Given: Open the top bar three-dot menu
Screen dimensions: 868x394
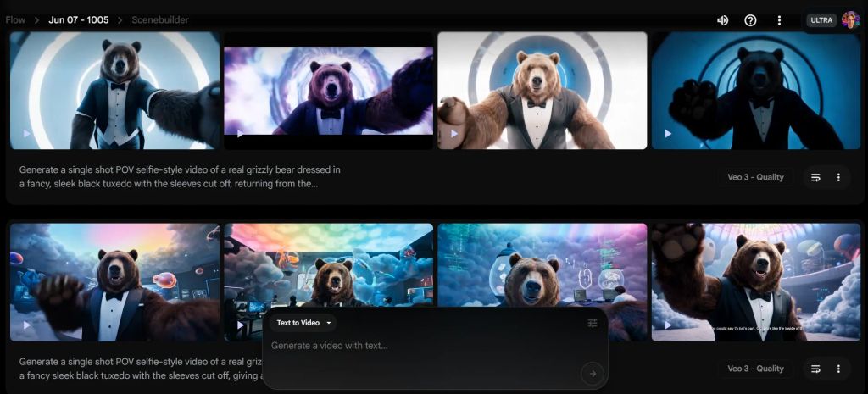Looking at the screenshot, I should coord(779,20).
